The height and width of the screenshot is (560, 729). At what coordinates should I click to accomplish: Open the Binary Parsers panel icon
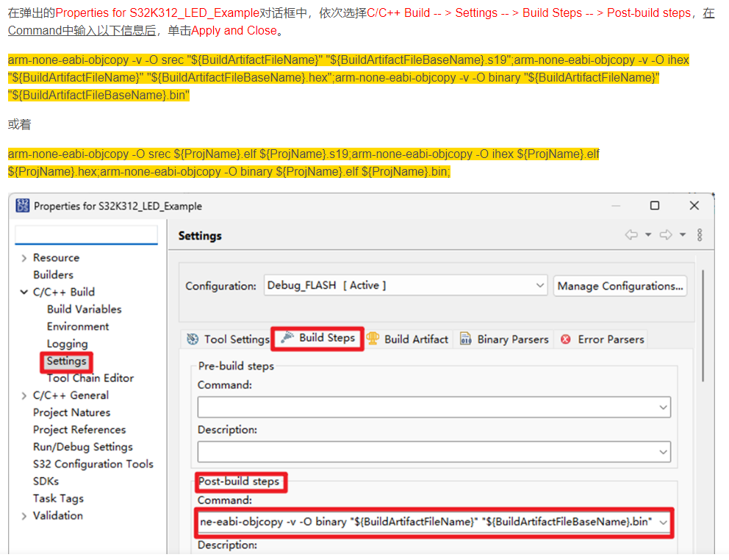click(x=466, y=339)
